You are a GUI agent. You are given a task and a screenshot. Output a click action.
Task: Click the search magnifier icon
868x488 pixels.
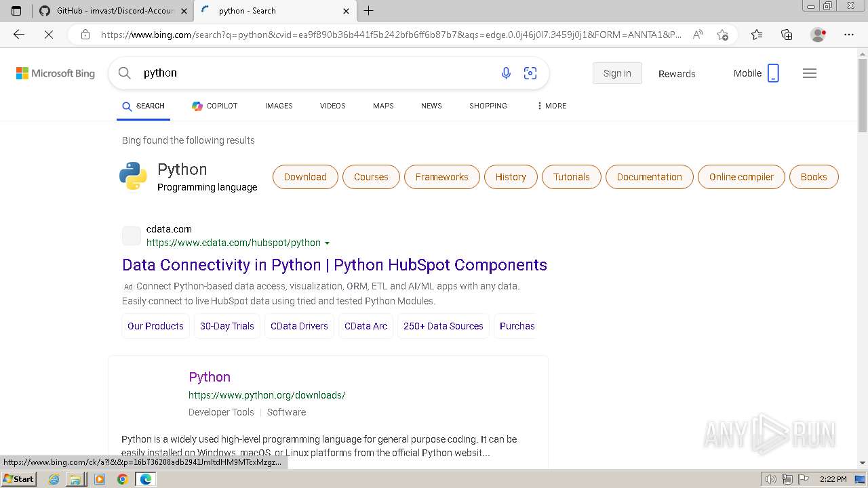(x=124, y=73)
